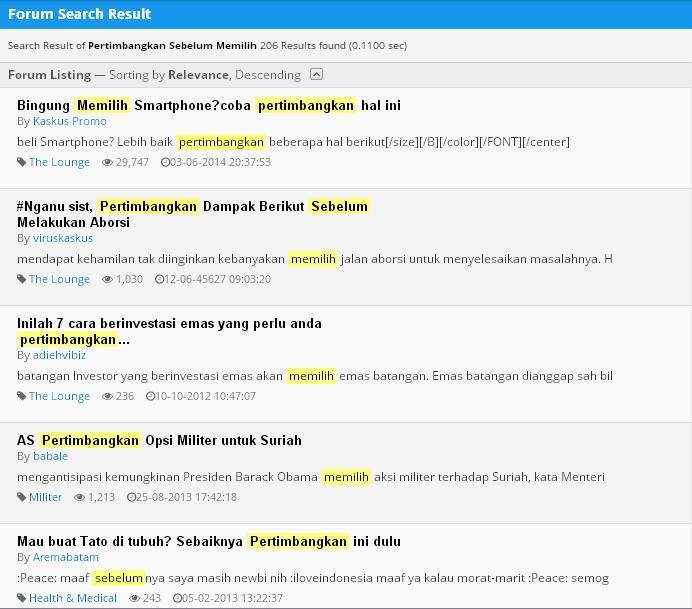Open the Militer forum tag

point(45,497)
